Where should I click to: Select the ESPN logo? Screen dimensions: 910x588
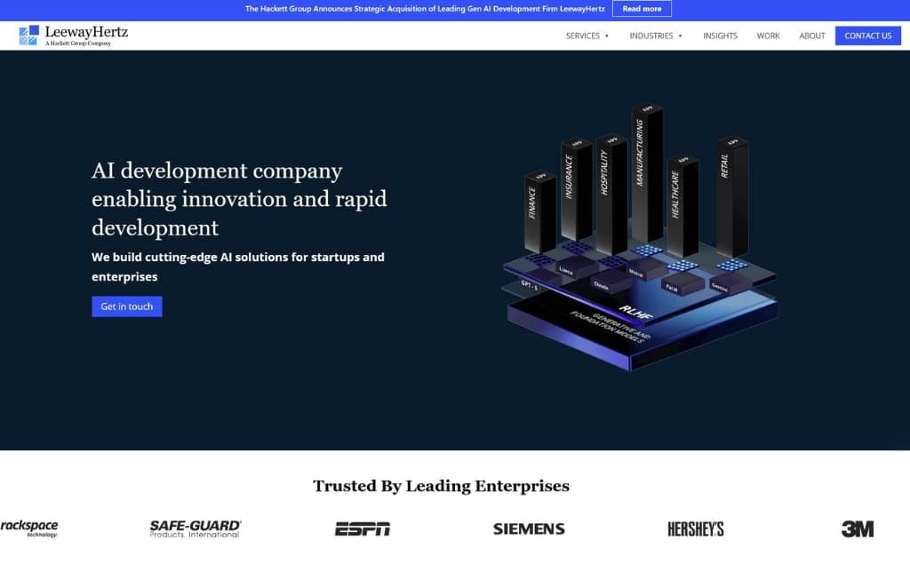click(362, 529)
